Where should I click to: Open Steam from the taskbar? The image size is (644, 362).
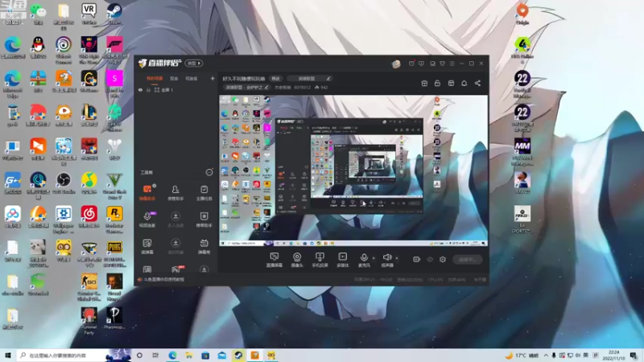click(x=238, y=356)
